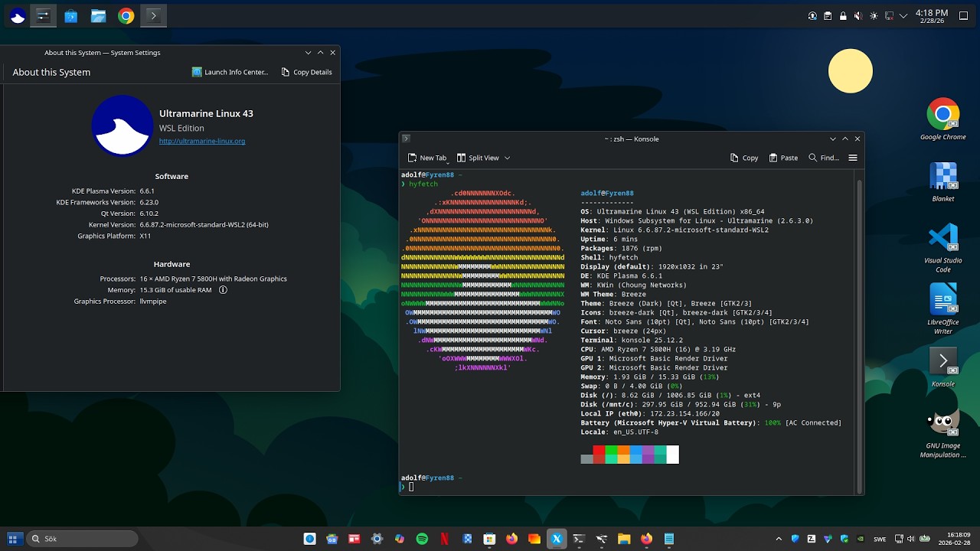Open the clipboard tray icon in the top panel

pyautogui.click(x=828, y=15)
